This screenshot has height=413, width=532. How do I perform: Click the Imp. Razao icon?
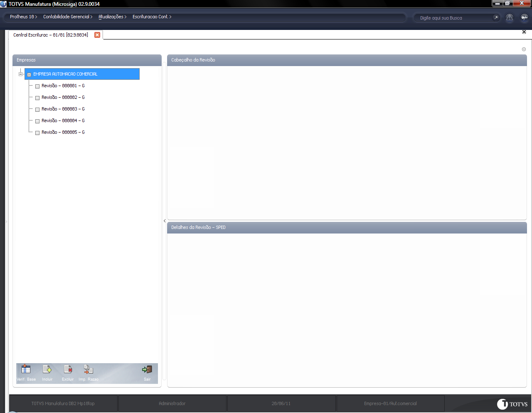coord(89,369)
